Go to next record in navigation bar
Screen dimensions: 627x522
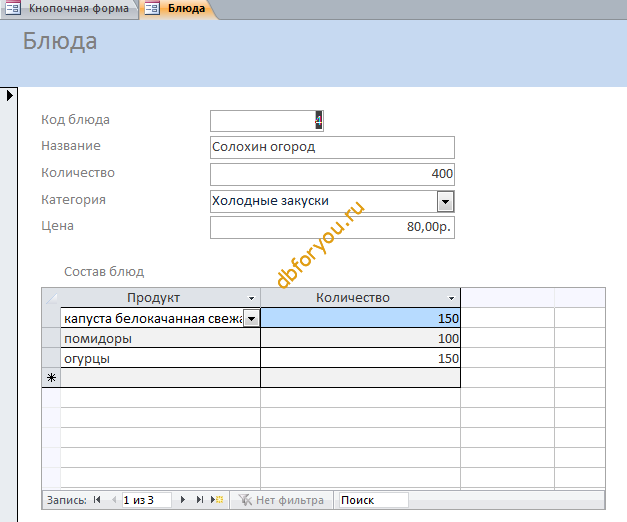(183, 500)
